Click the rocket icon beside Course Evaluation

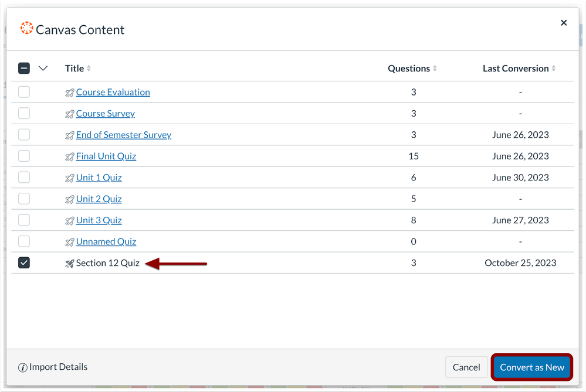(70, 93)
